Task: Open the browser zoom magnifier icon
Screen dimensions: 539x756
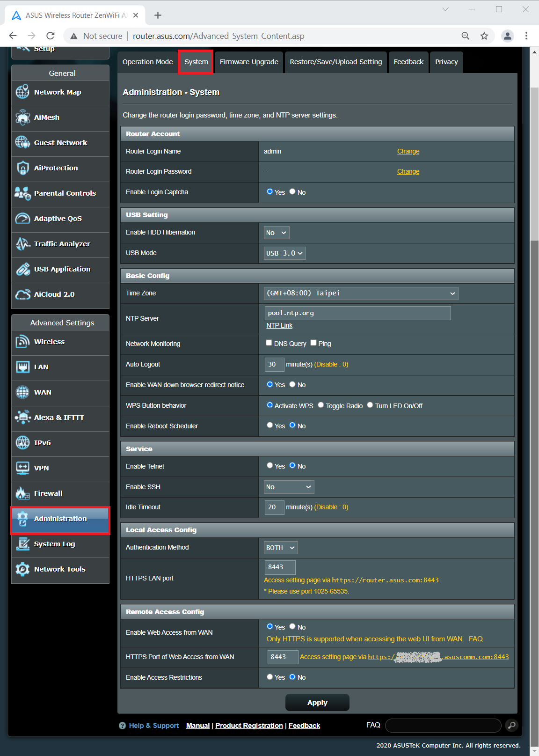Action: pos(465,36)
